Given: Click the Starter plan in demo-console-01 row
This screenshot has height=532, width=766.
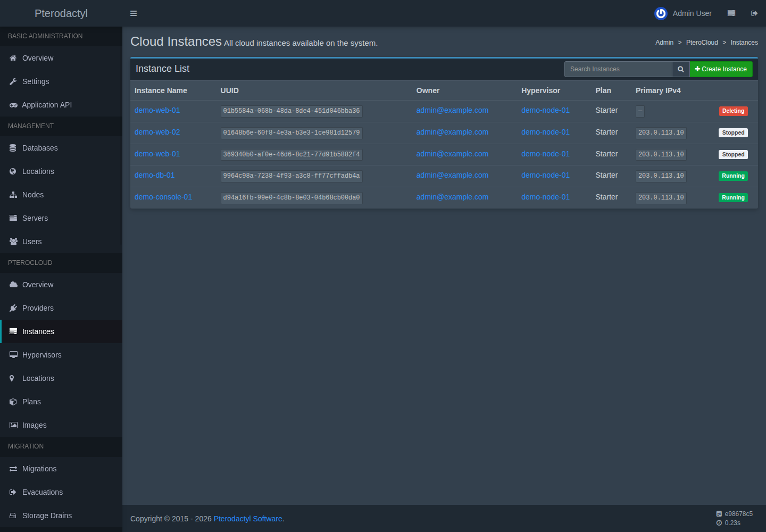Looking at the screenshot, I should (x=606, y=197).
